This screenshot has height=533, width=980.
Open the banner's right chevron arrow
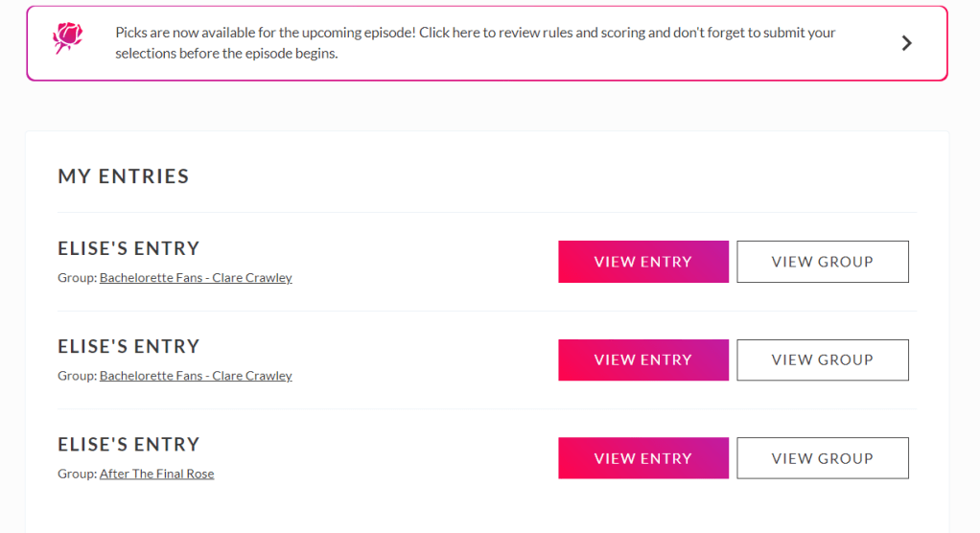906,43
